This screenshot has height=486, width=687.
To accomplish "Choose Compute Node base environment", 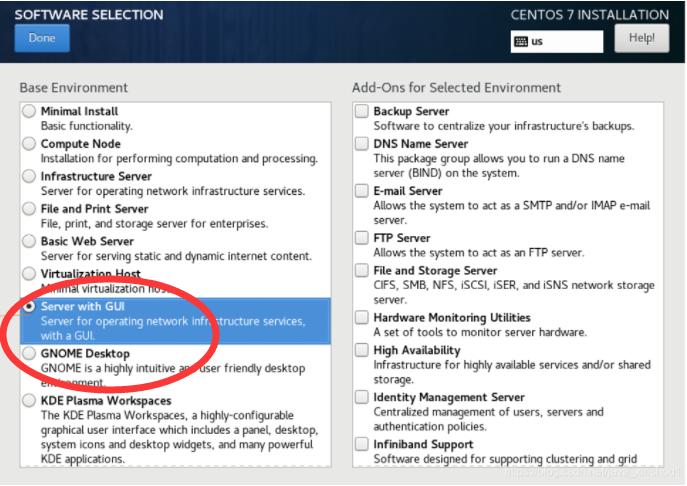I will click(x=29, y=144).
